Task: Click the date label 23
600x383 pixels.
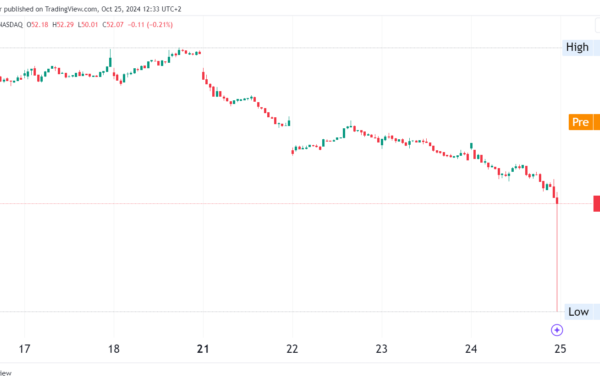Action: [382, 349]
